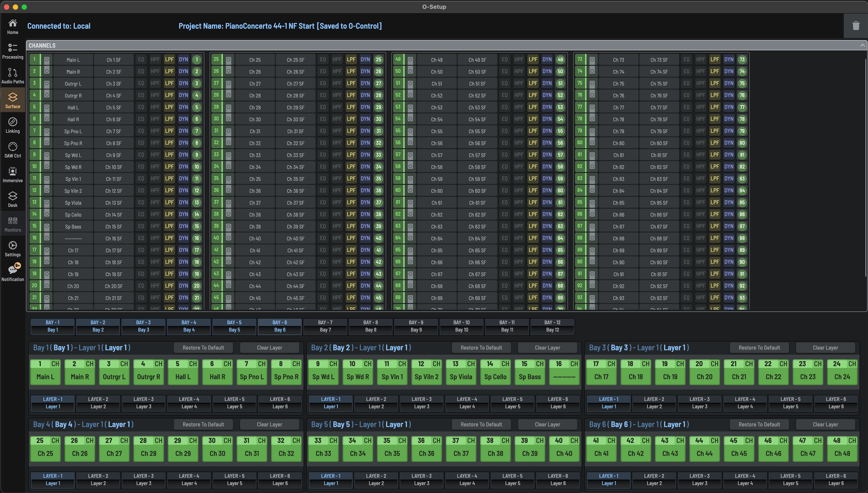Click Clear Layer for Bay 2
The width and height of the screenshot is (868, 493).
(x=547, y=348)
